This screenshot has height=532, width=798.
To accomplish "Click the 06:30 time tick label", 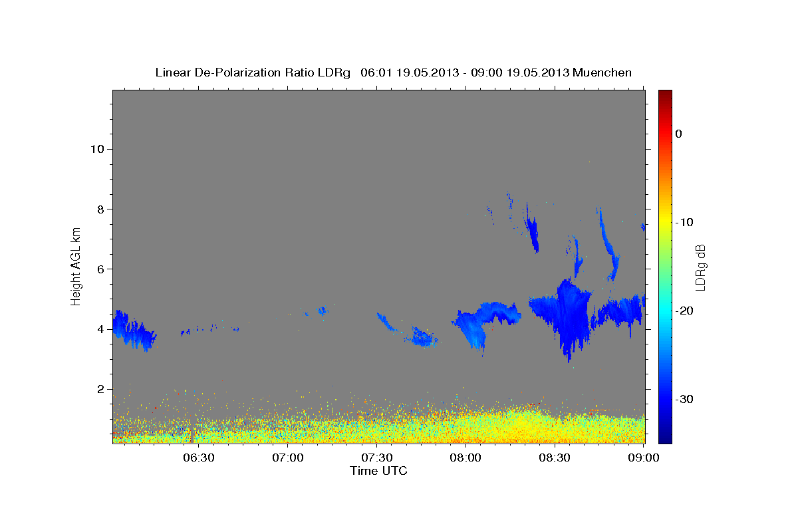I will [198, 458].
